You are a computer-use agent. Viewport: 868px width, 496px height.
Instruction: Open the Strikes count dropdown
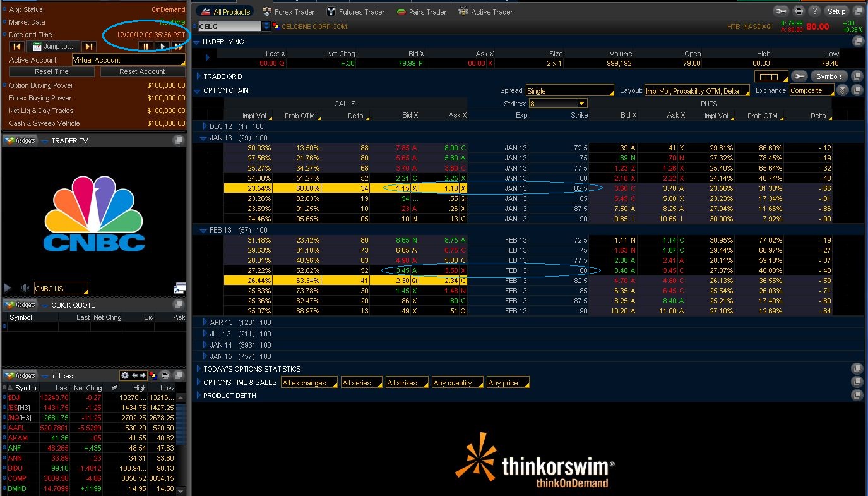point(559,103)
